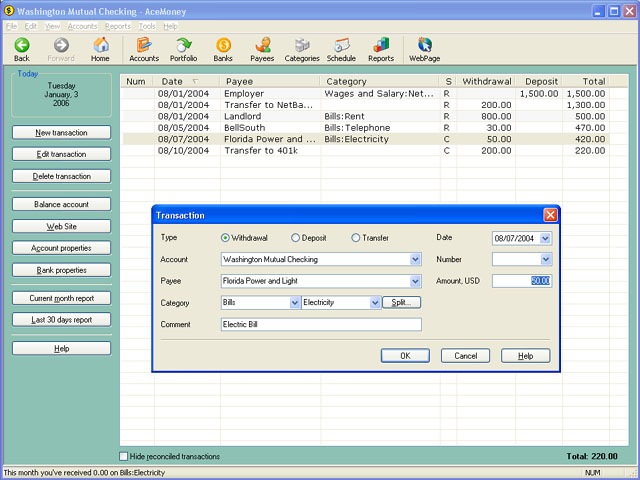
Task: Click the Deposit column header
Action: pyautogui.click(x=539, y=81)
